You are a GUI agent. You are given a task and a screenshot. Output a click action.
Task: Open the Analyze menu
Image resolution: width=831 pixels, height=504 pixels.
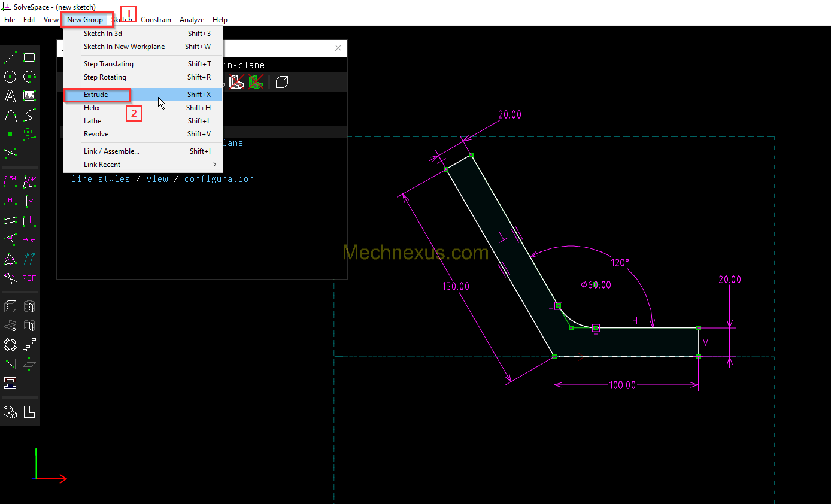(x=192, y=20)
